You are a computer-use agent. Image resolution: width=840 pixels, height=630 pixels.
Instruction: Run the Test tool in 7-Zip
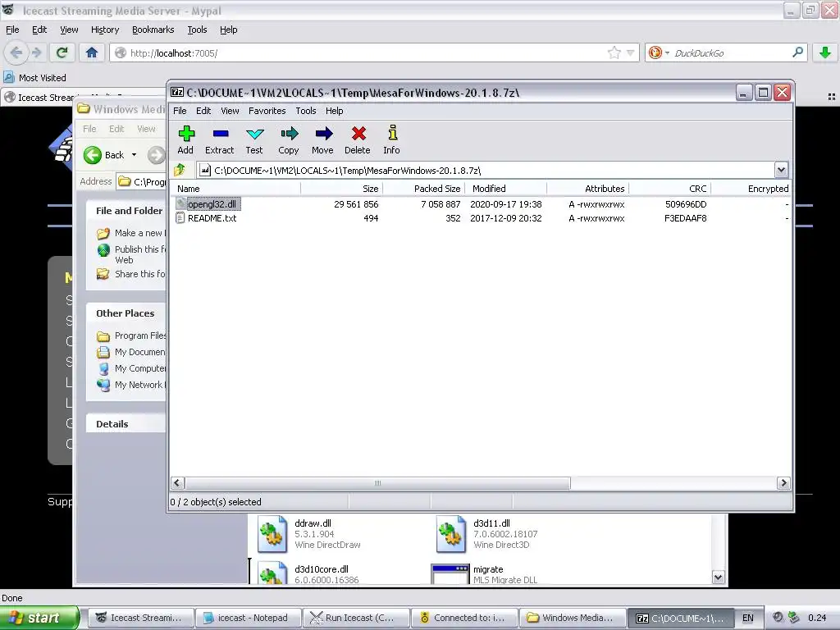pyautogui.click(x=254, y=140)
